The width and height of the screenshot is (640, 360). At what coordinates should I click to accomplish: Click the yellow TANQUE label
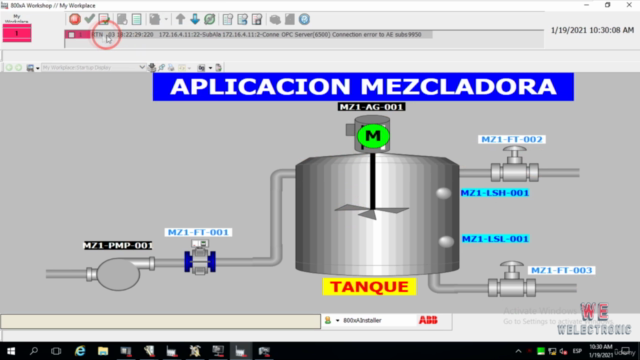tap(369, 287)
